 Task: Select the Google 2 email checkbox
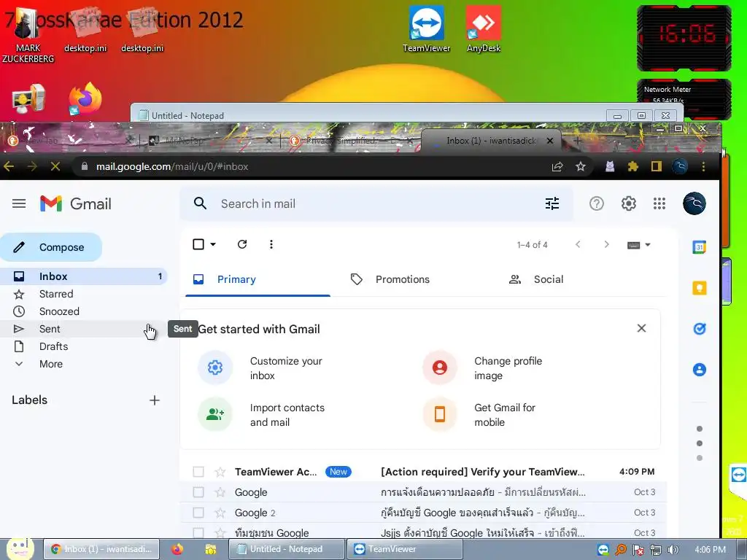tap(198, 513)
